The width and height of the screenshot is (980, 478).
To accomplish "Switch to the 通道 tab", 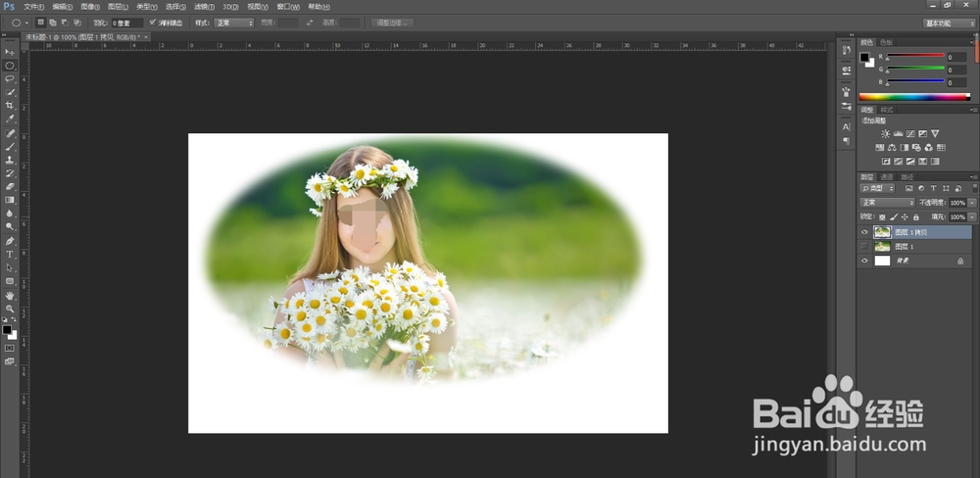I will (x=888, y=177).
